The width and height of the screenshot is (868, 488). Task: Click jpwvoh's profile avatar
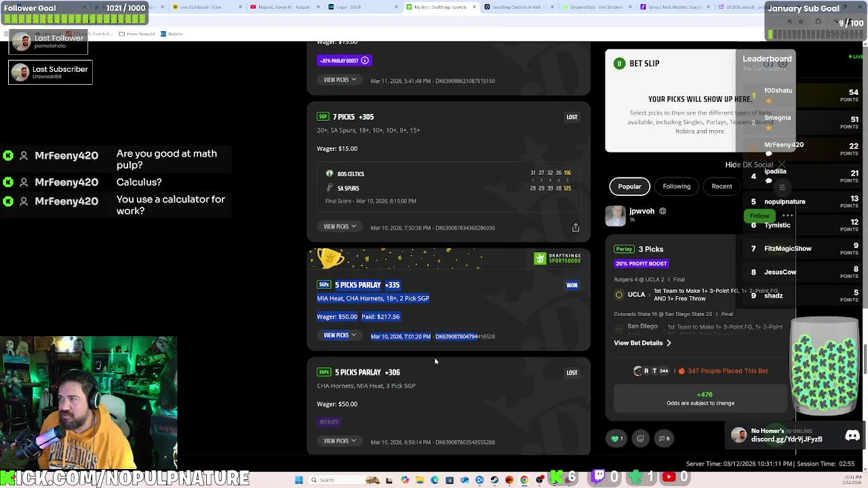click(616, 216)
